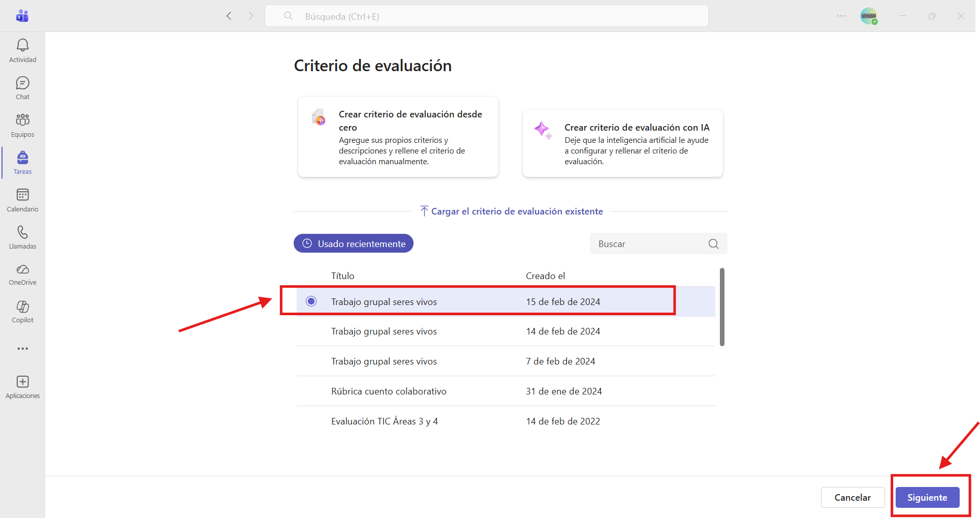The height and width of the screenshot is (518, 980).
Task: Select the Tareas backpack icon
Action: click(x=22, y=158)
